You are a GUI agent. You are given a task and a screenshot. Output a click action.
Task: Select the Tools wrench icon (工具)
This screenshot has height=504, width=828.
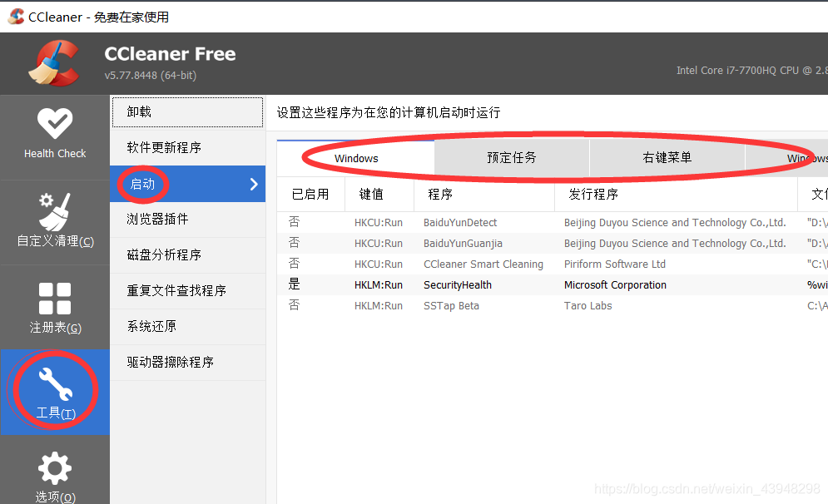56,384
